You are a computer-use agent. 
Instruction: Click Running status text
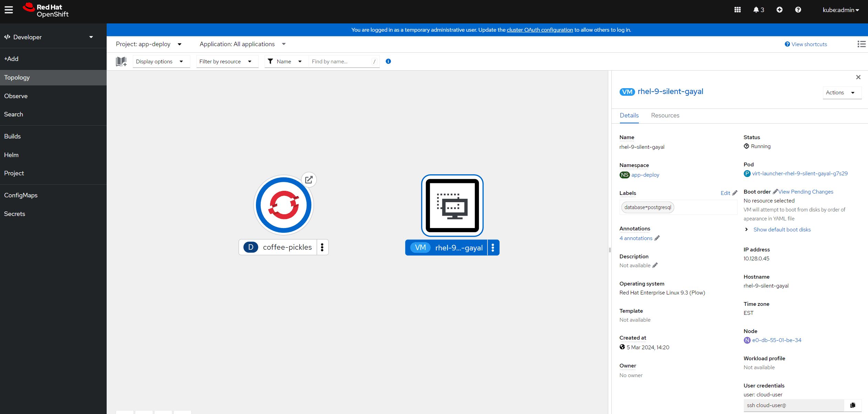tap(761, 146)
